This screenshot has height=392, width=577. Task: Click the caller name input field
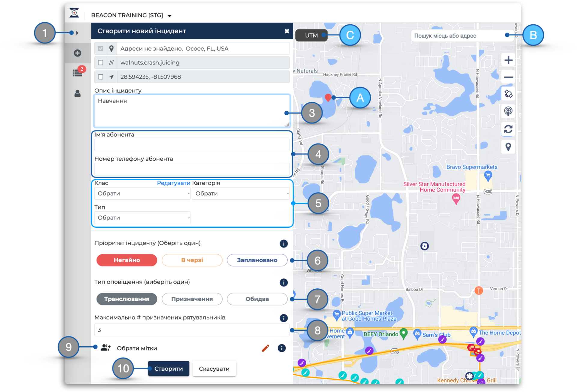(192, 145)
